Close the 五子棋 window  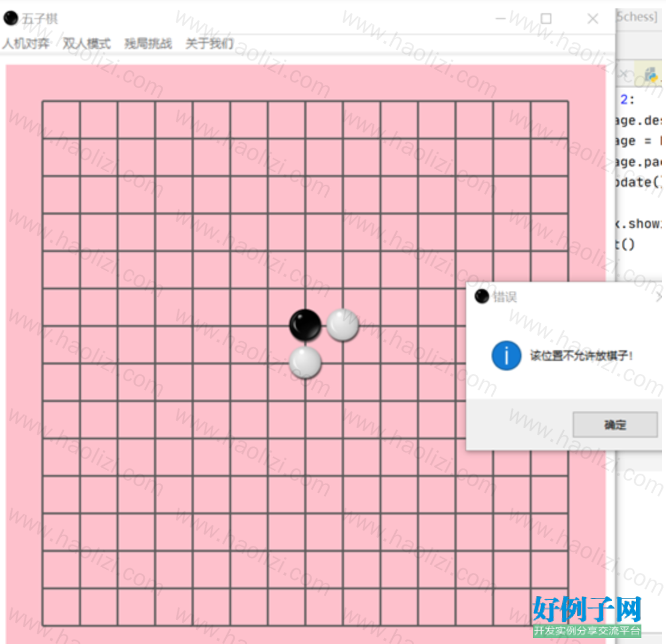(593, 18)
